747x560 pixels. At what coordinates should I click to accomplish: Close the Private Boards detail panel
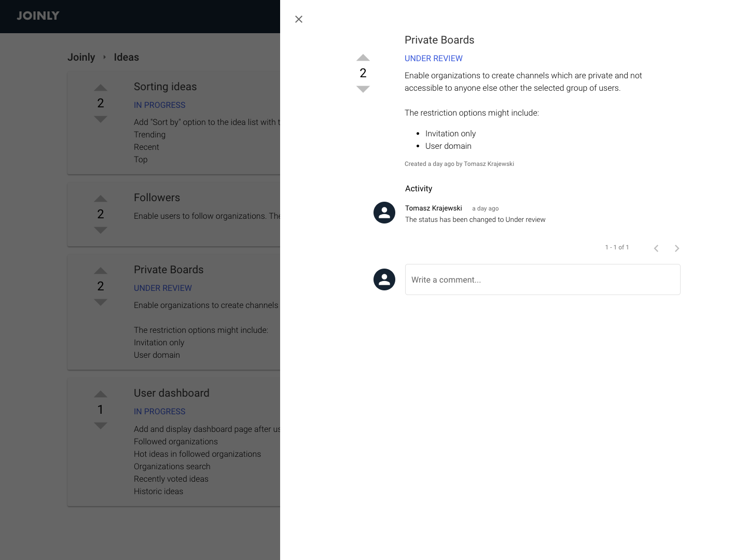coord(299,19)
